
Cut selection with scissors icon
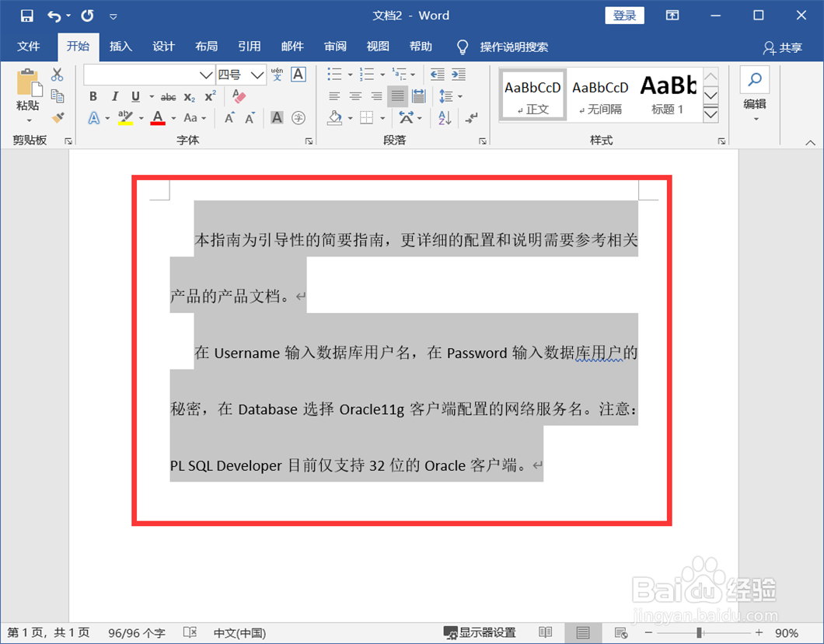pyautogui.click(x=58, y=75)
